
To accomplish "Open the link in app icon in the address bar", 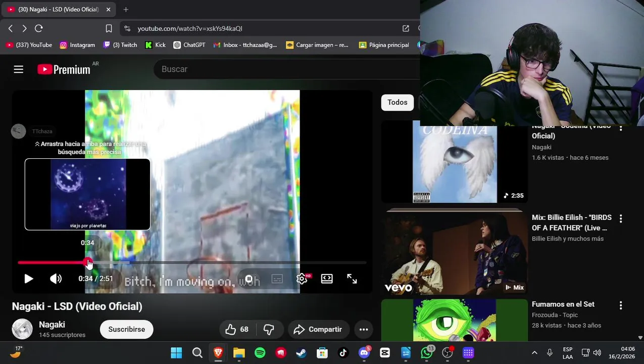I will 406,28.
